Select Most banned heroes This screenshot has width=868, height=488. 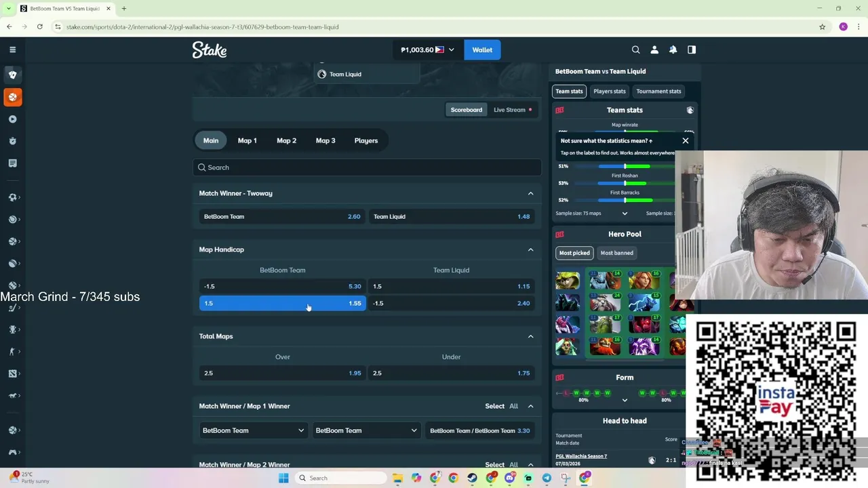[x=616, y=253]
